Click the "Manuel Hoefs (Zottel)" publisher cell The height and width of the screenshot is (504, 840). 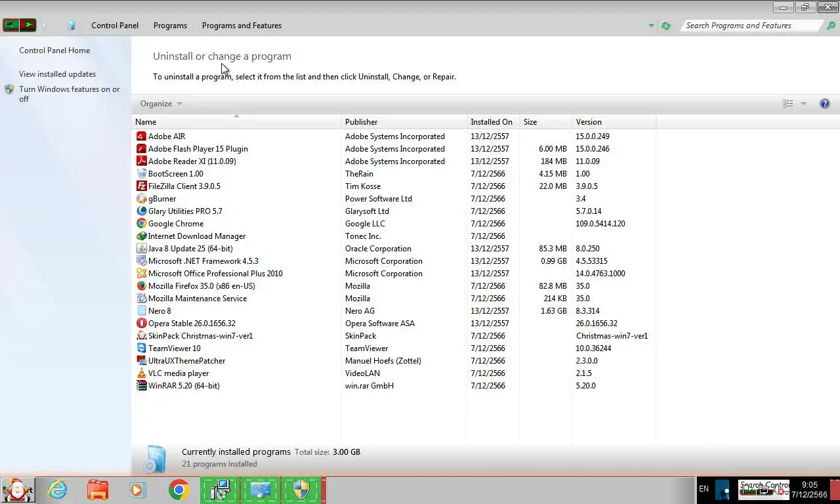point(383,361)
